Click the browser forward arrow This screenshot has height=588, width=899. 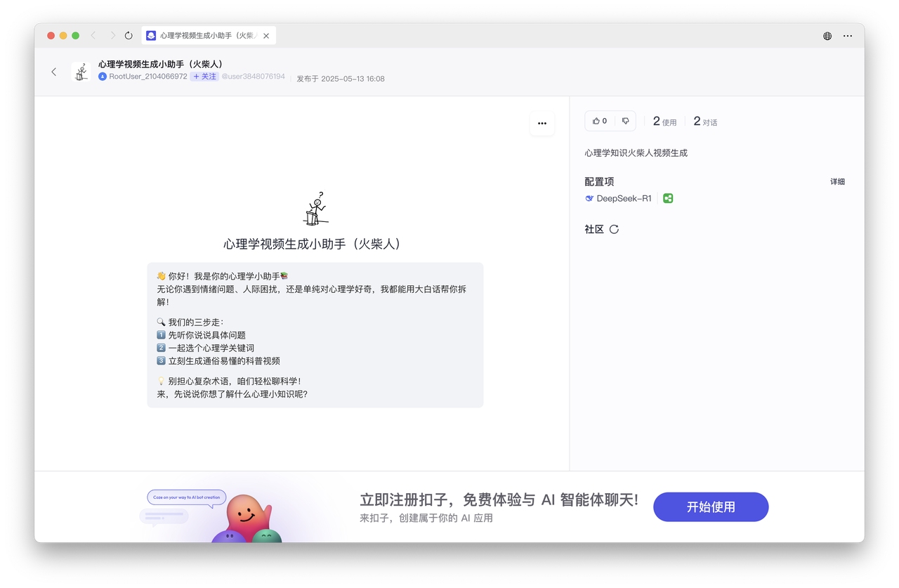pyautogui.click(x=112, y=35)
